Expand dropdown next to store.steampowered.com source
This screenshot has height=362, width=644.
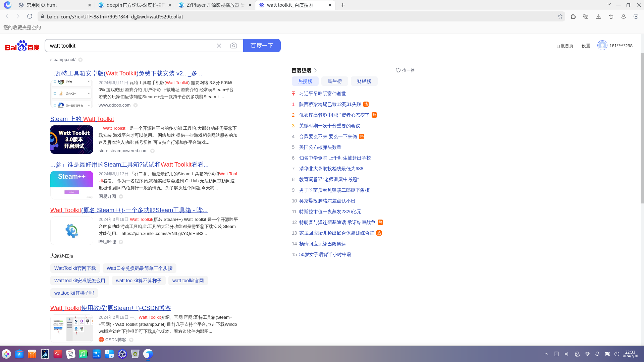(153, 151)
